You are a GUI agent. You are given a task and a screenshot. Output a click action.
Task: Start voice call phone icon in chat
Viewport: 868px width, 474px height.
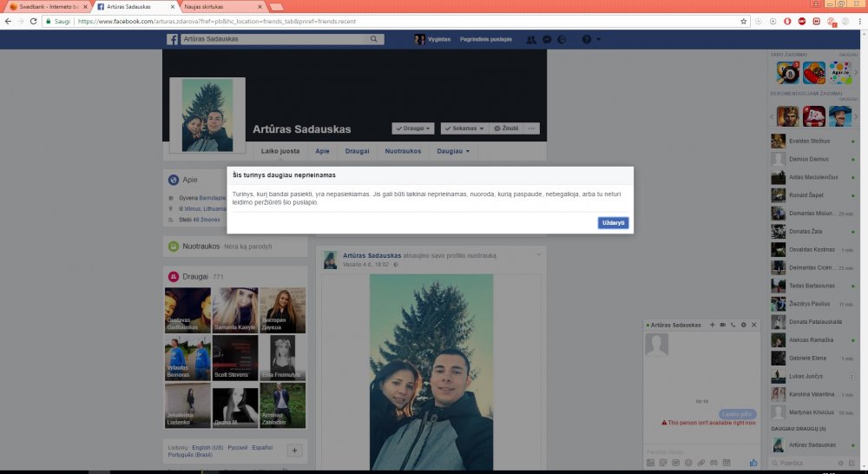click(x=733, y=325)
